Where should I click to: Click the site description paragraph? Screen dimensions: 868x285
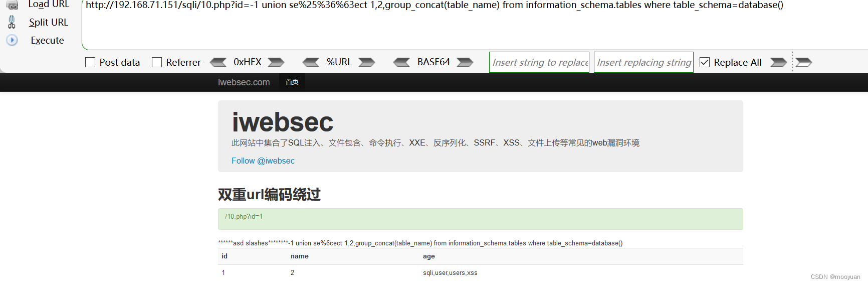click(436, 143)
